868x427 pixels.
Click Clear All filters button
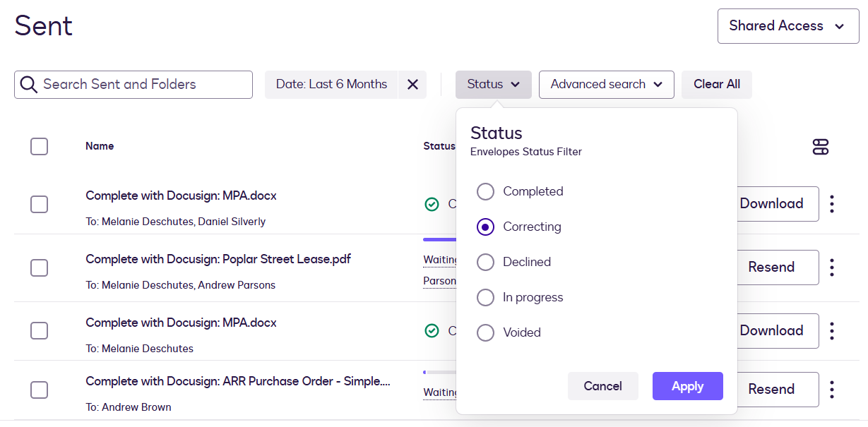[717, 85]
